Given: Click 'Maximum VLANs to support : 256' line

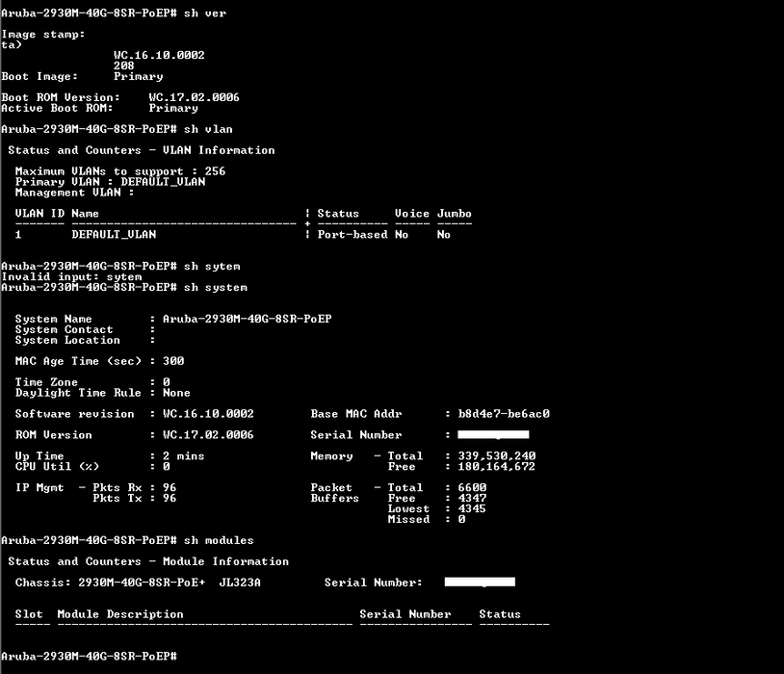Looking at the screenshot, I should tap(120, 171).
